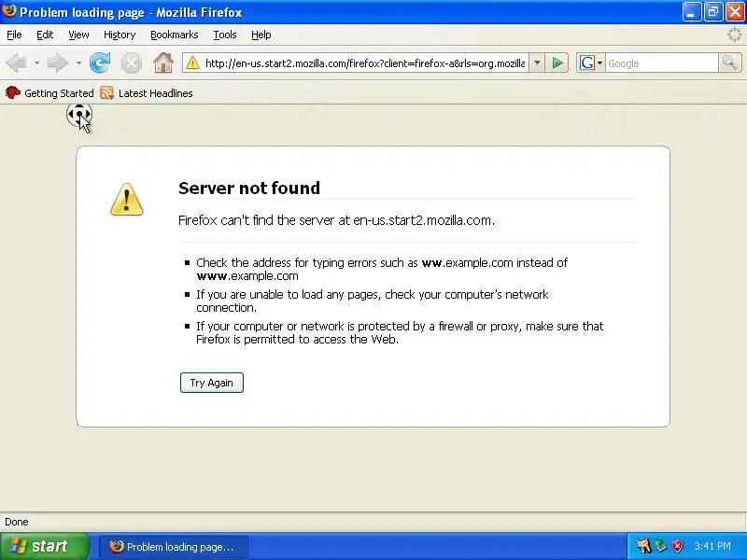Open the Back history dropdown arrow
The height and width of the screenshot is (560, 747).
click(x=36, y=63)
